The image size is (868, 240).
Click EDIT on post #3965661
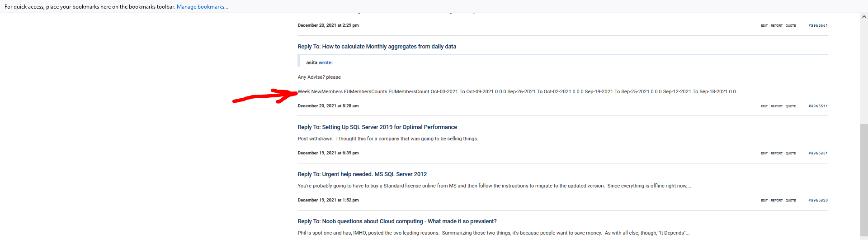point(764,26)
